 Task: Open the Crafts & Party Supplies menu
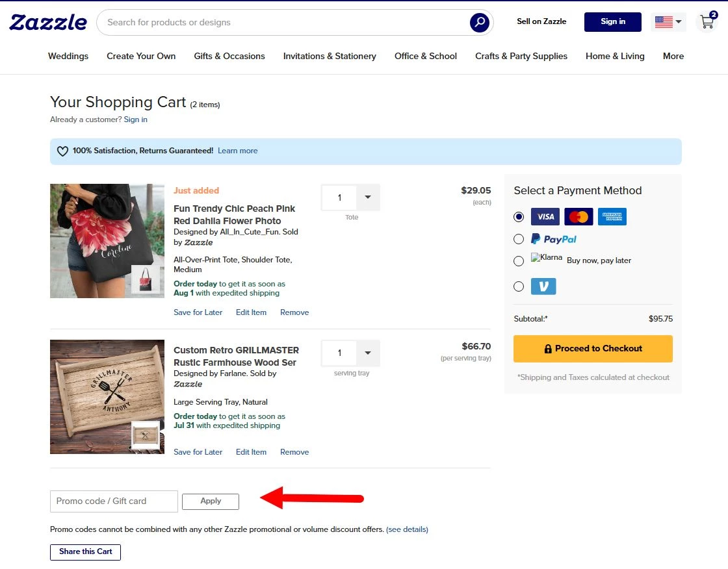pos(521,57)
